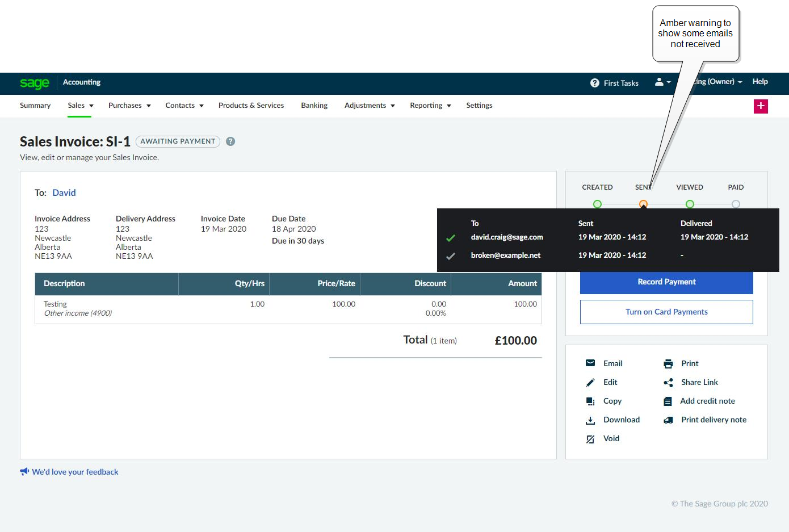Open help question mark beside Awaiting Payment

[230, 141]
